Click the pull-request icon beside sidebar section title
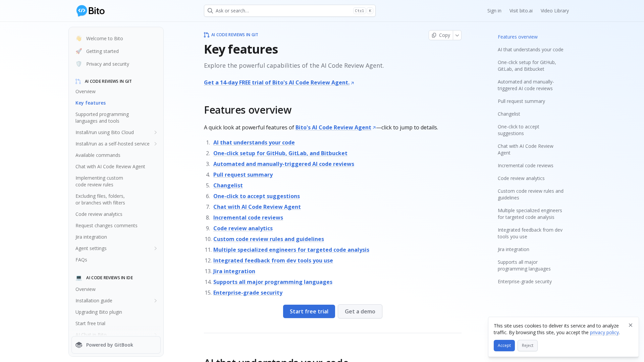 pyautogui.click(x=78, y=81)
